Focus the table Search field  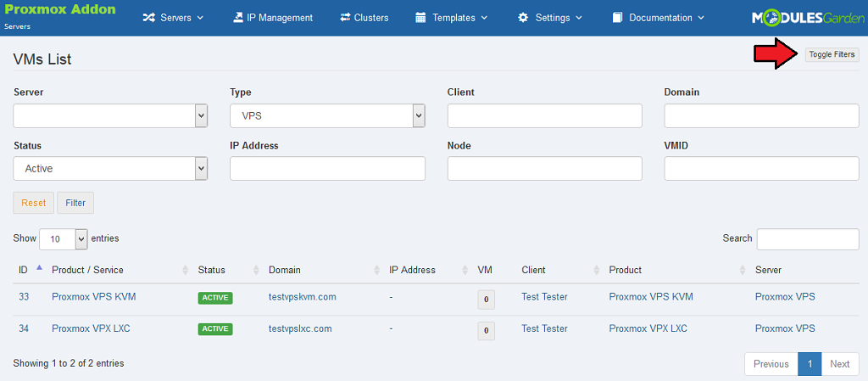(808, 238)
